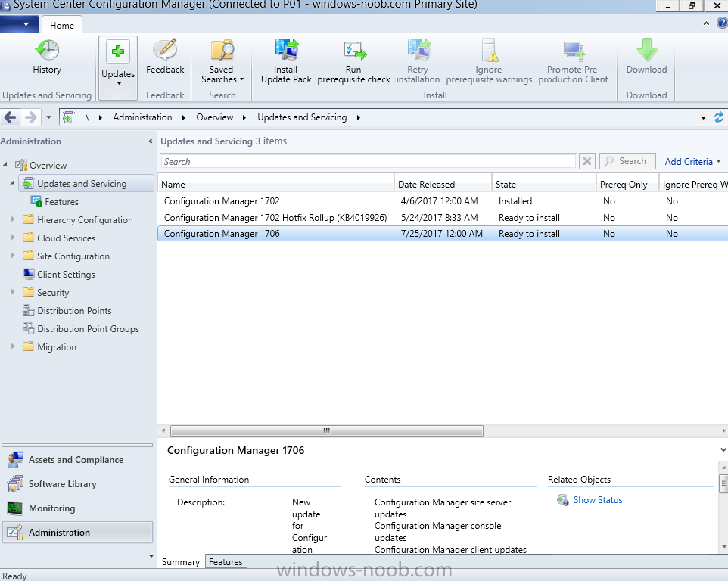Open the help icon in the ribbon corner
The image size is (728, 581).
pos(722,23)
